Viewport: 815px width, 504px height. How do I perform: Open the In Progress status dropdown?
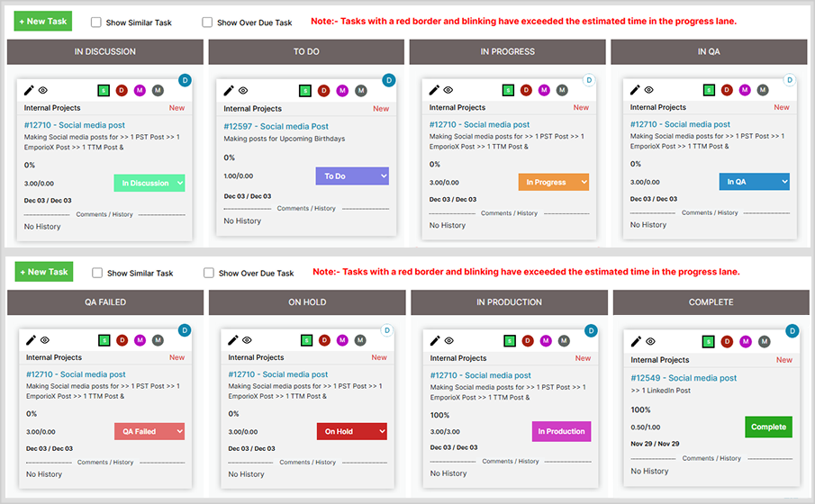tap(554, 182)
